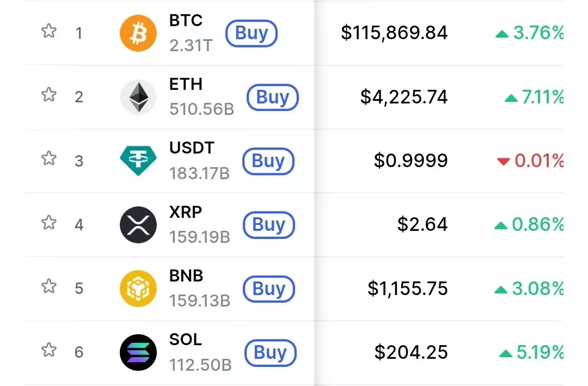The width and height of the screenshot is (588, 386).
Task: Select Buy in the BNB row
Action: click(x=268, y=289)
